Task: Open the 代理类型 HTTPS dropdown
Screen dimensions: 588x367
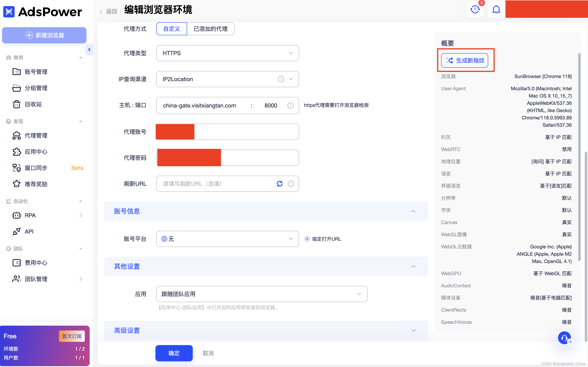Action: click(x=227, y=53)
